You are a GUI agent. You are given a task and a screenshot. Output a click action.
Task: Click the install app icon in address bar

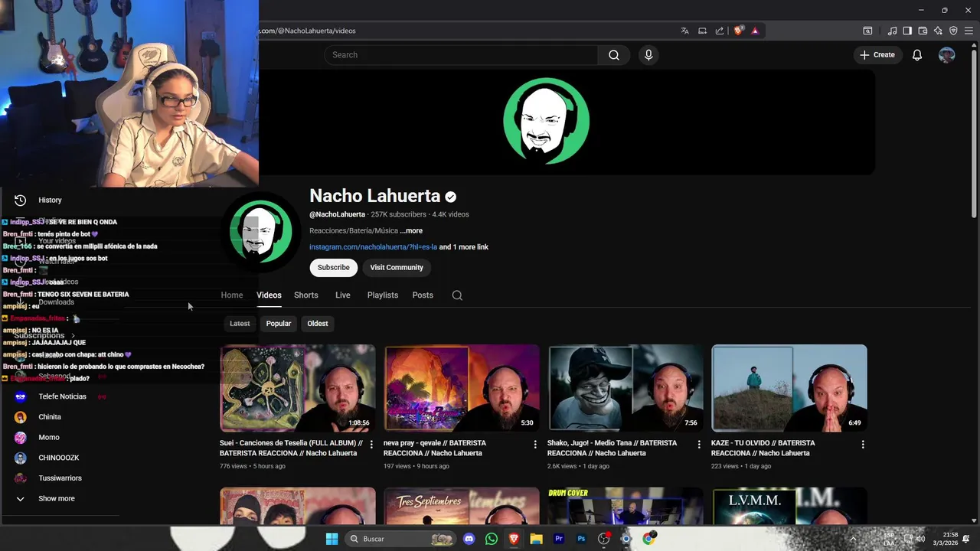click(x=702, y=31)
